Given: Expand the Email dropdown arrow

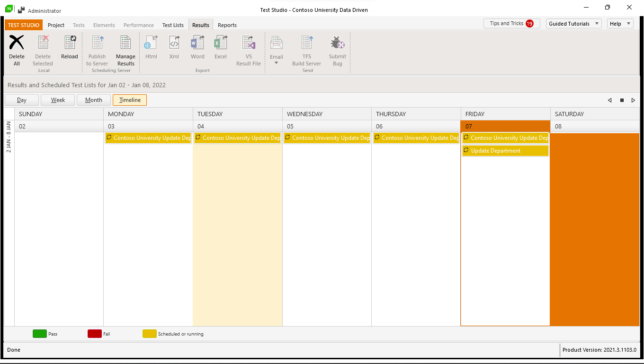Looking at the screenshot, I should 277,63.
